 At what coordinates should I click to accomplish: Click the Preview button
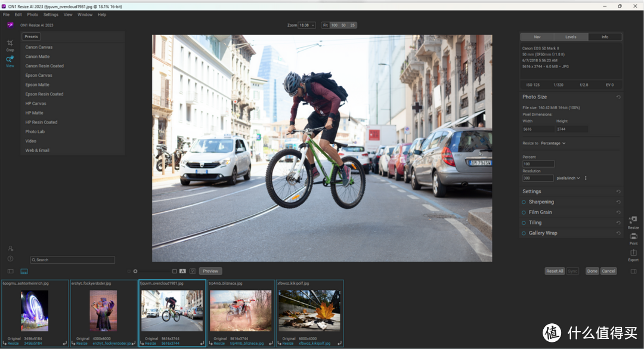click(210, 271)
